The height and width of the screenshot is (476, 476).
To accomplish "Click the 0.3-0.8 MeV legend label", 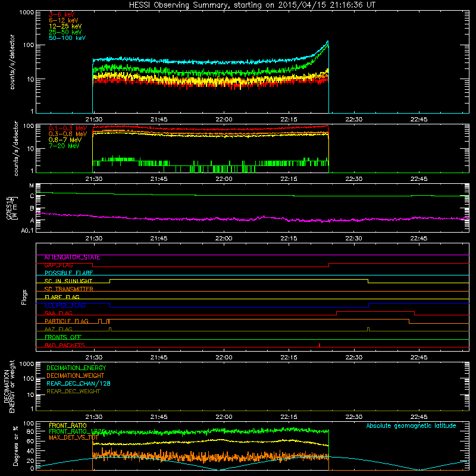I will [x=68, y=134].
